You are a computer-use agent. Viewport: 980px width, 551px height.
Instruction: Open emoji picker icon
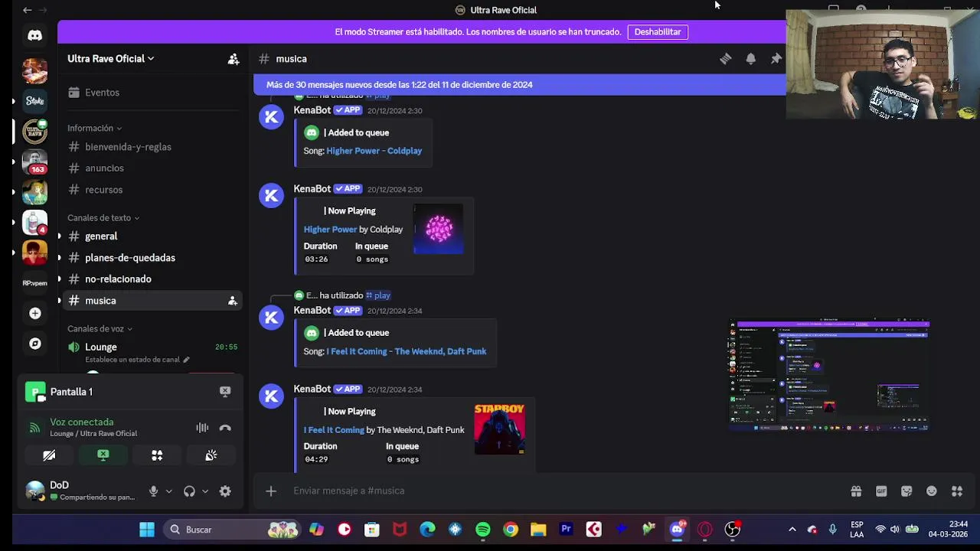[x=932, y=491]
